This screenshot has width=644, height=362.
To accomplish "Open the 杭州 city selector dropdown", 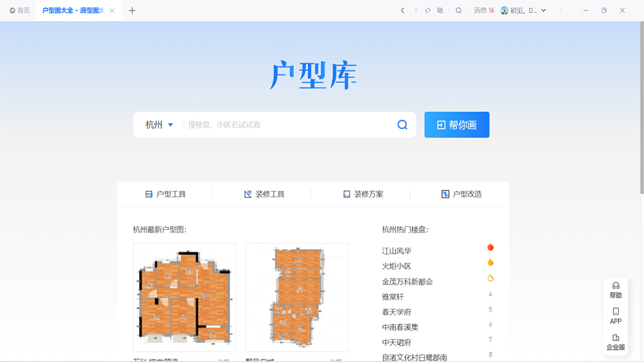I will (158, 124).
